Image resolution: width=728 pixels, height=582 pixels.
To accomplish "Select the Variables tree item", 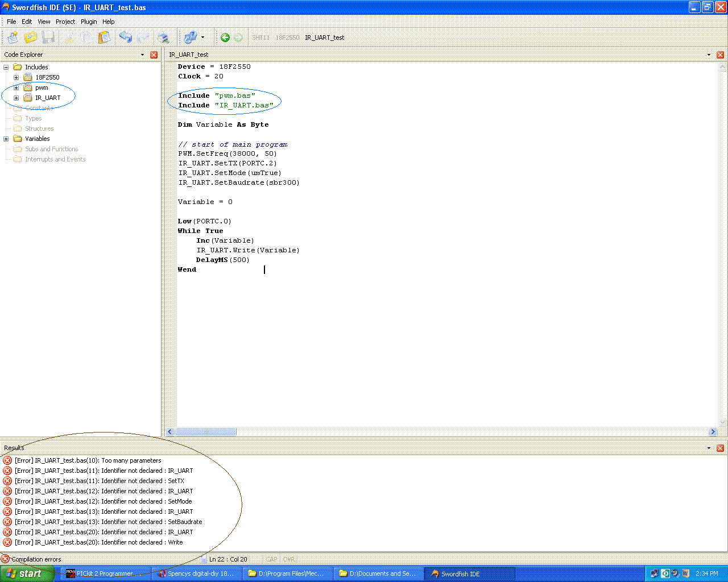I will click(37, 139).
